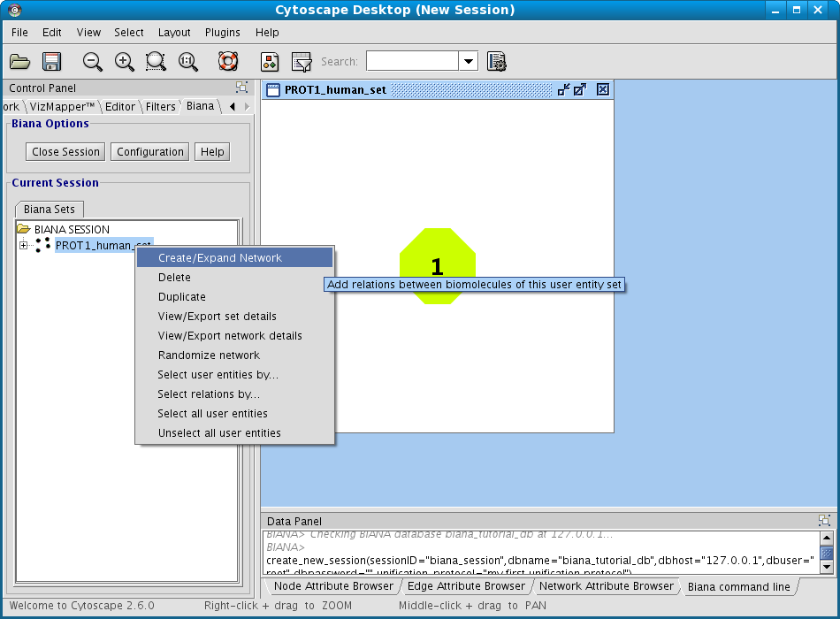Float the Control Panel using its dock icon

click(x=241, y=88)
